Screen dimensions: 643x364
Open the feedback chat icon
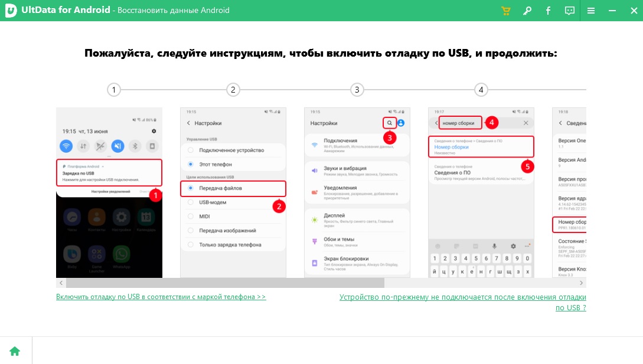570,11
